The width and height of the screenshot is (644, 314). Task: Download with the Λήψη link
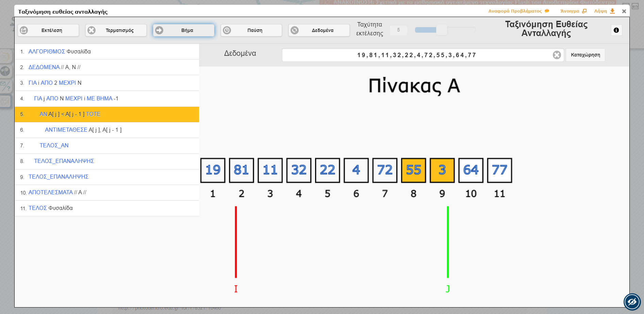point(604,11)
